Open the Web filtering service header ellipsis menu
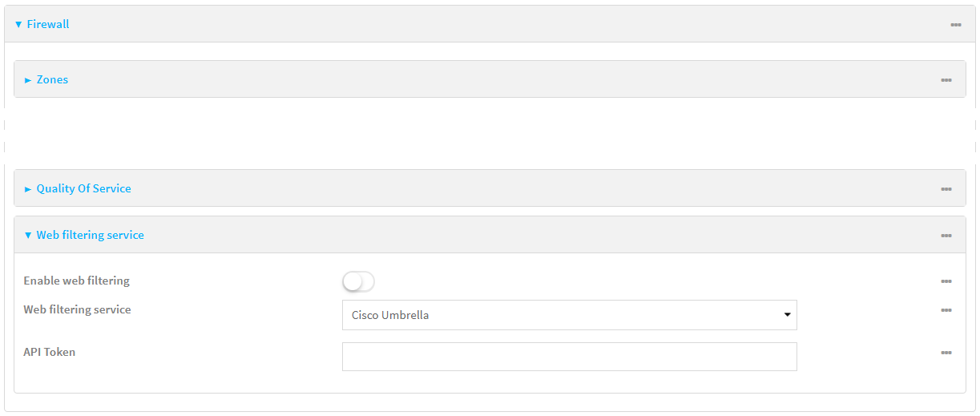The width and height of the screenshot is (980, 416). (x=946, y=236)
